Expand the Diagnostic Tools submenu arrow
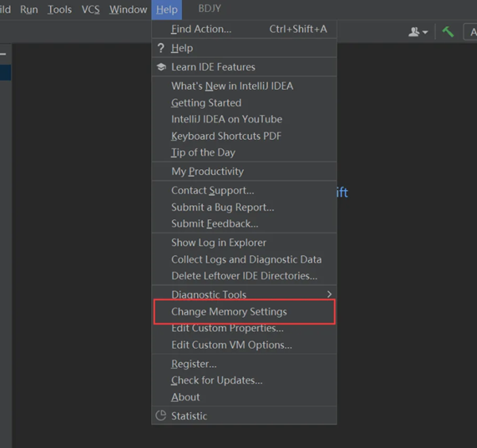Viewport: 477px width, 448px height. [x=329, y=295]
